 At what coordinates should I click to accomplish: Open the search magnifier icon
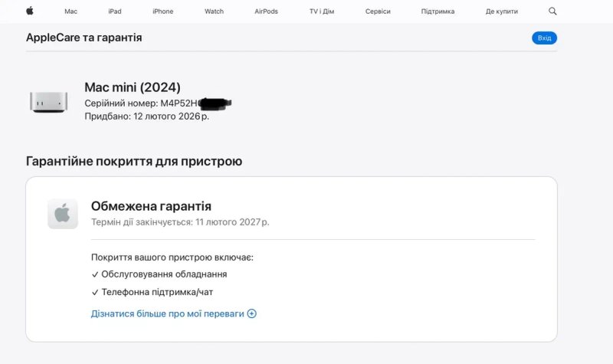552,11
